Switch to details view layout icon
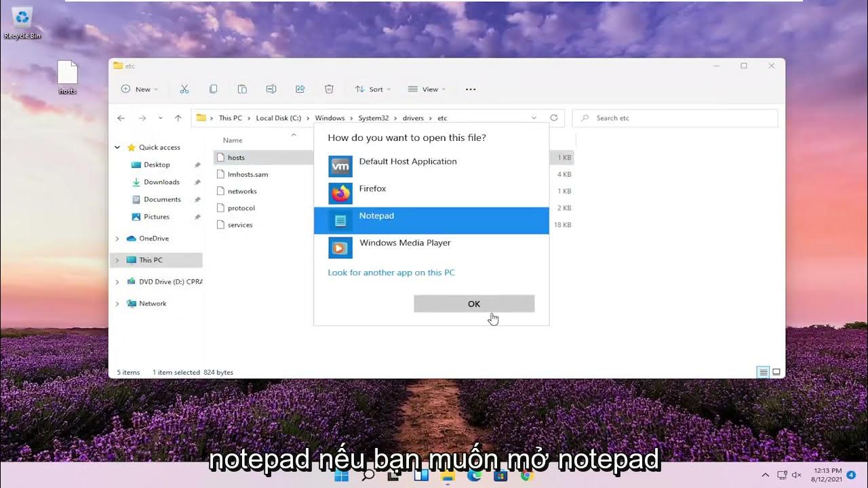 [764, 372]
